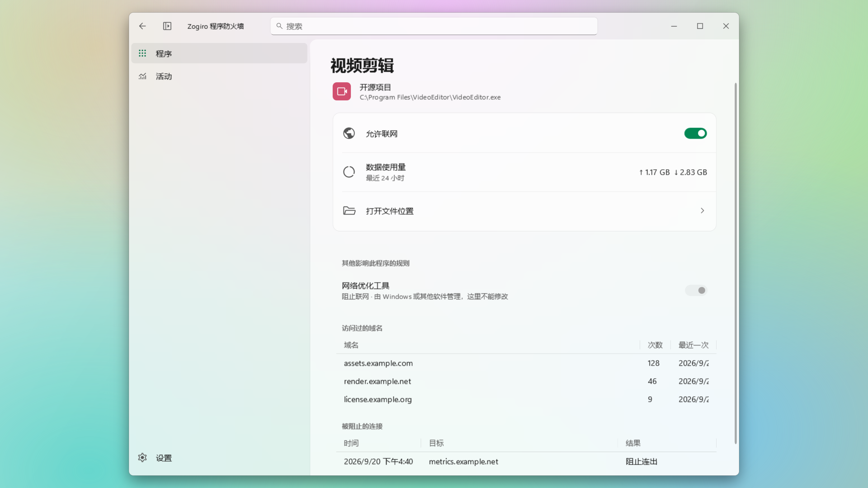This screenshot has width=868, height=488.
Task: Click the red video editor app icon
Action: (x=342, y=91)
